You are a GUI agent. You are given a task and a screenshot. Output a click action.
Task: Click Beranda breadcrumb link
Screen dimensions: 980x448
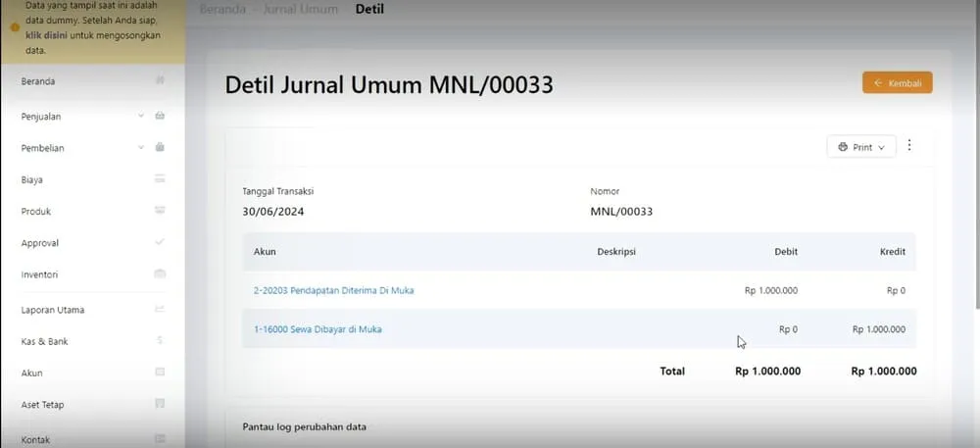tap(222, 10)
